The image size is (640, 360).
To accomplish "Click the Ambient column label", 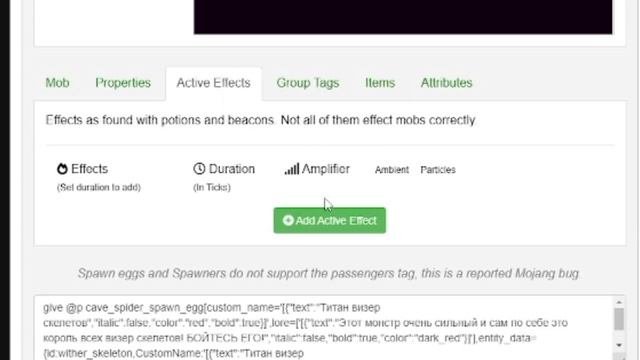I will pos(392,170).
